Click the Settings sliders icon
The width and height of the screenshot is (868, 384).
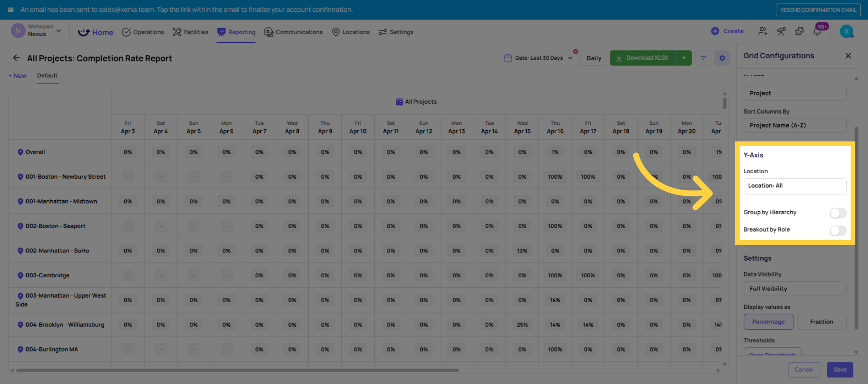(x=382, y=32)
